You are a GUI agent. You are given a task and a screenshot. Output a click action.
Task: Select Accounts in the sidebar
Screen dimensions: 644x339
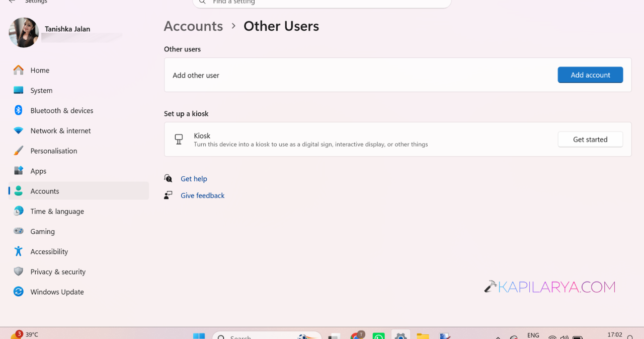78,191
